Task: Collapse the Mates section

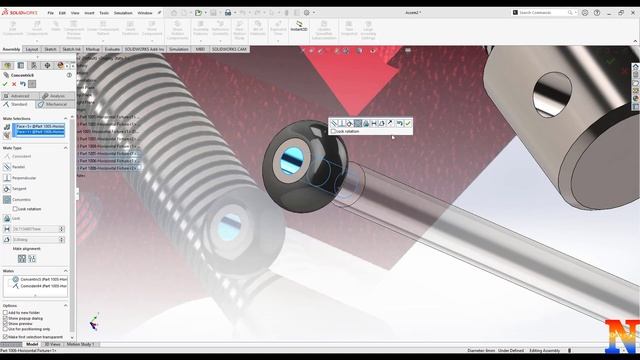Action: (x=65, y=271)
